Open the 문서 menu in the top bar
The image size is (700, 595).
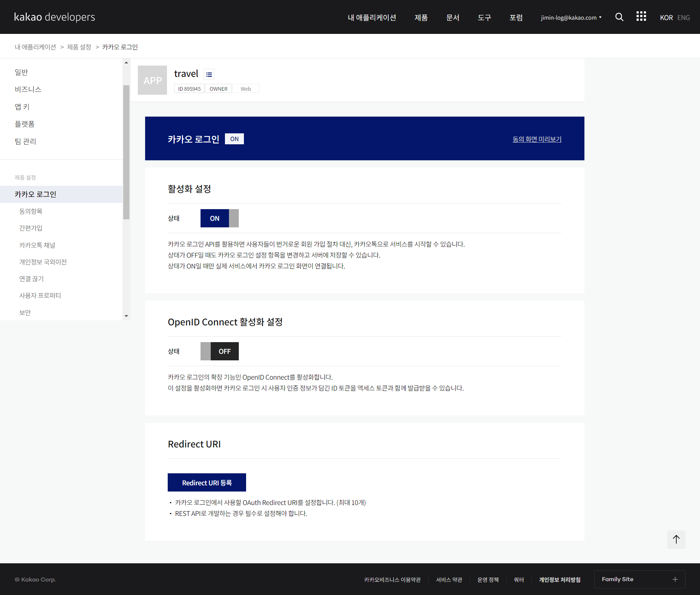(452, 17)
